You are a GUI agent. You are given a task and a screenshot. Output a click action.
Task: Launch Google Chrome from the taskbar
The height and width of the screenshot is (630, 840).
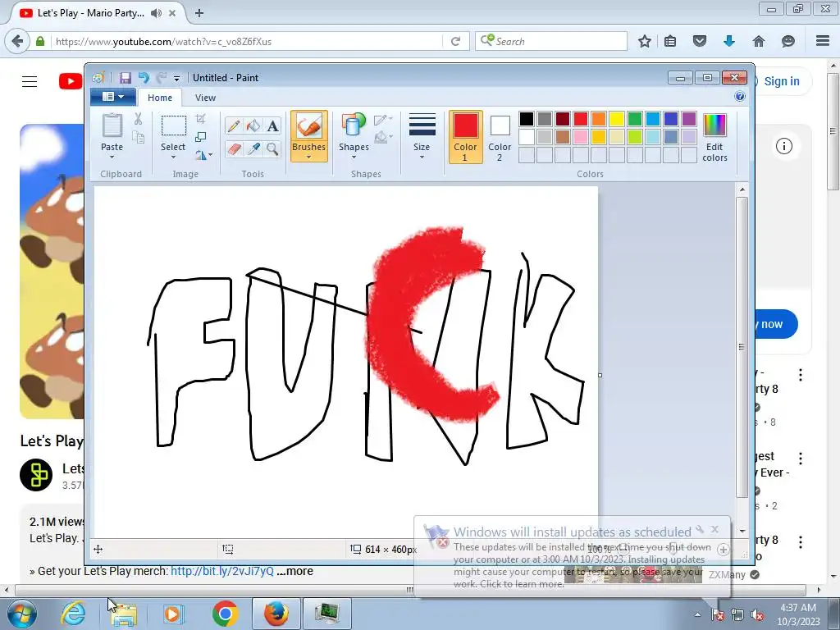(225, 614)
